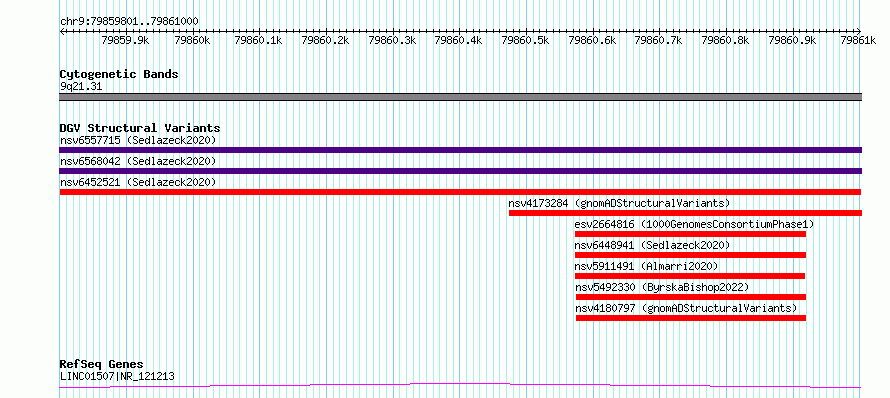Click the nsv6568042 (Sedlazeck2020) label
Screen dimensions: 890x398
138,161
